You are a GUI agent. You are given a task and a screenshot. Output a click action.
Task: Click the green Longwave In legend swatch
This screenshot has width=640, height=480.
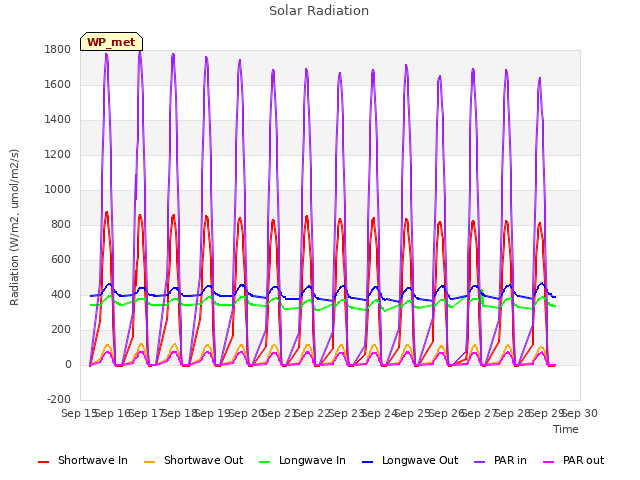(x=264, y=462)
